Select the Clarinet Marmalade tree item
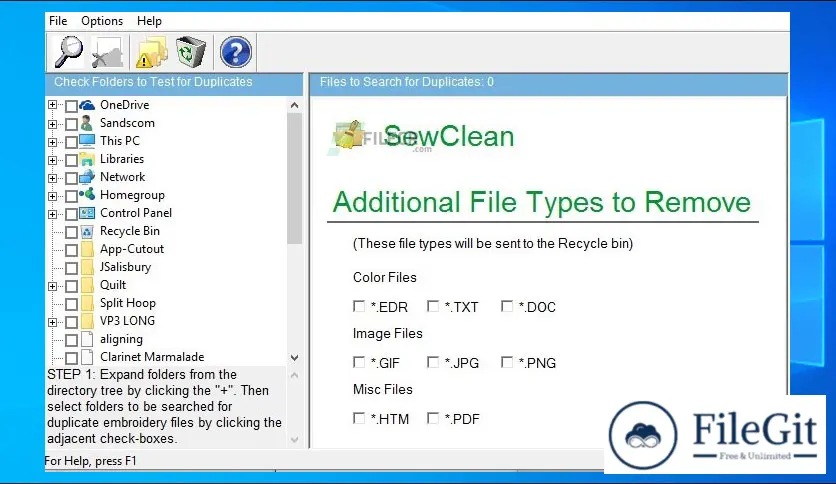Viewport: 836px width, 484px height. point(152,357)
